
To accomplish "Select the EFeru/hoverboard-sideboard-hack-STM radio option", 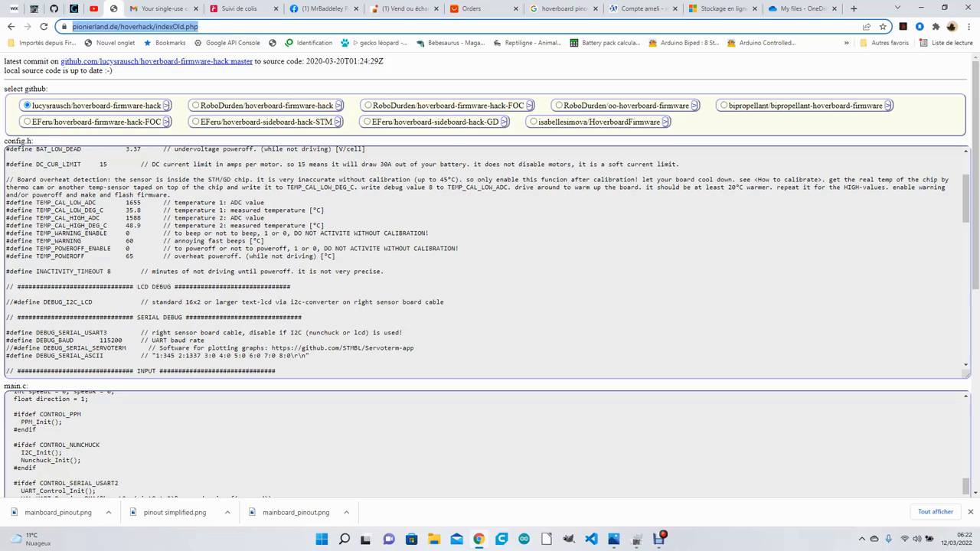I will (x=196, y=122).
